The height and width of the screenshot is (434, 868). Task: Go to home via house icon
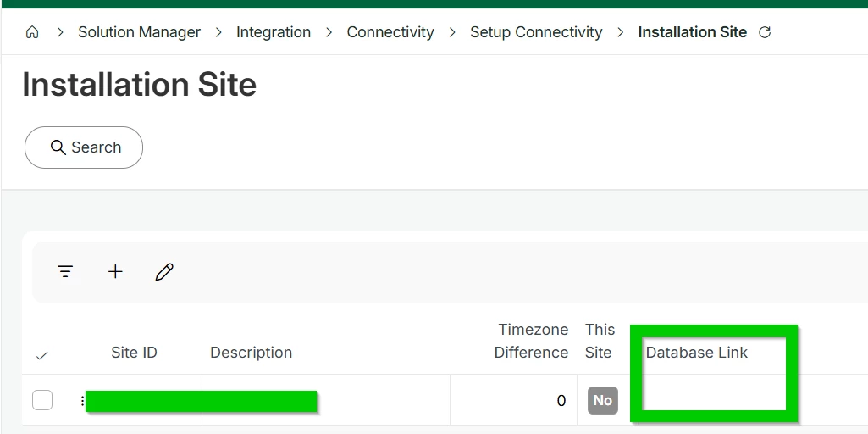click(x=32, y=32)
